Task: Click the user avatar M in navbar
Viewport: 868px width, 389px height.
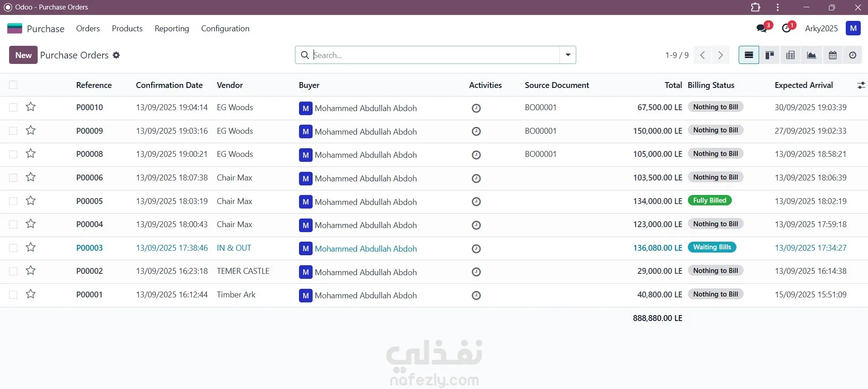Action: [x=853, y=28]
